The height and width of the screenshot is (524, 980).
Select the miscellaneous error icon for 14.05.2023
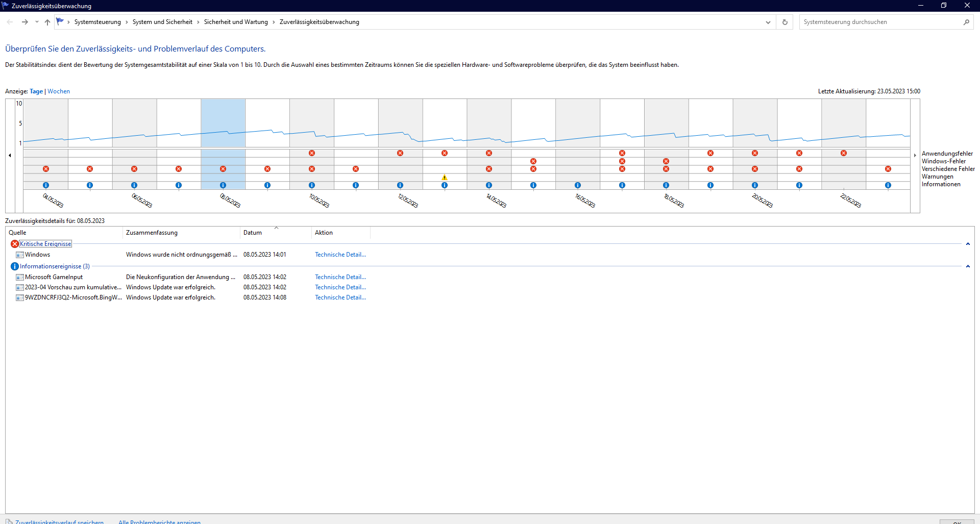489,169
